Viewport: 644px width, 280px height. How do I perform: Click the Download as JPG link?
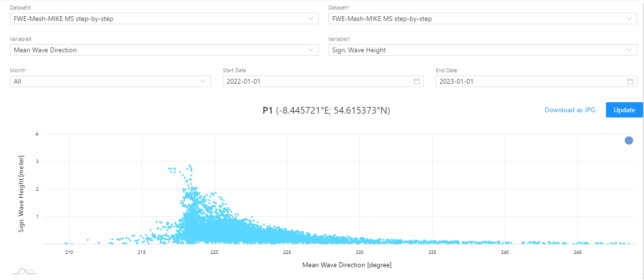[x=570, y=110]
